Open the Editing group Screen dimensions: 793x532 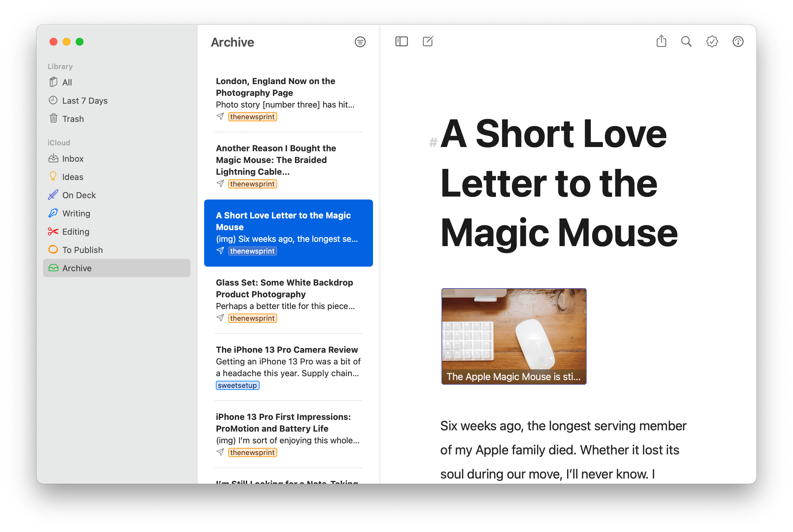pos(117,232)
